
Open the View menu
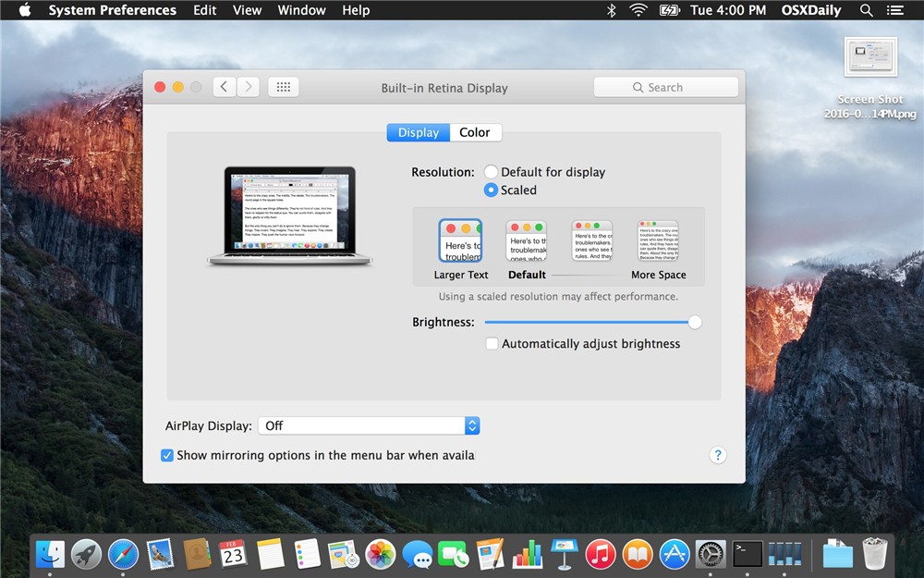click(247, 10)
